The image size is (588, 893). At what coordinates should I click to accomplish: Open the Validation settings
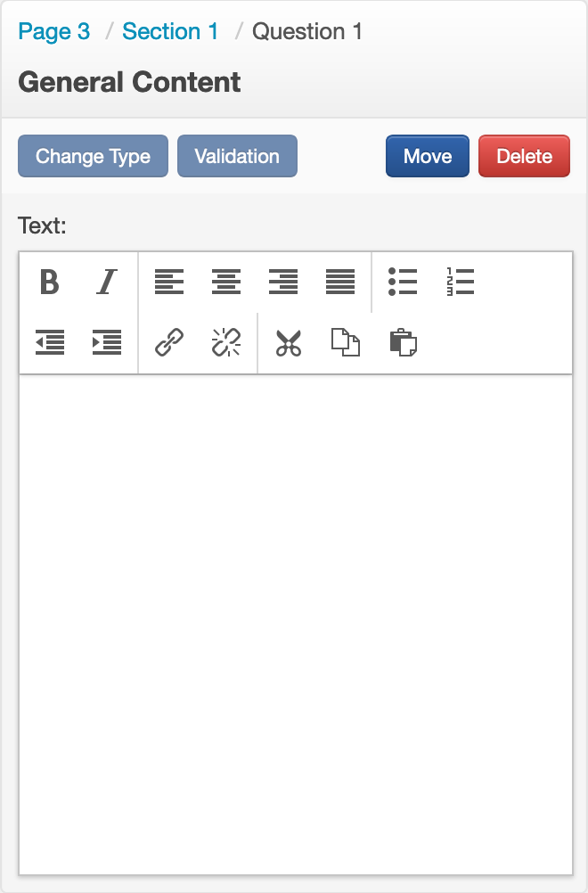(237, 157)
